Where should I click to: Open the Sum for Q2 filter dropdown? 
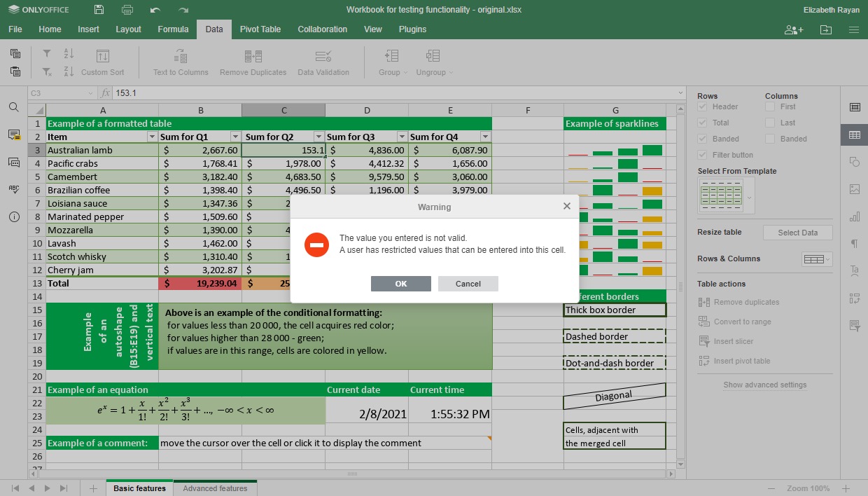pos(318,137)
